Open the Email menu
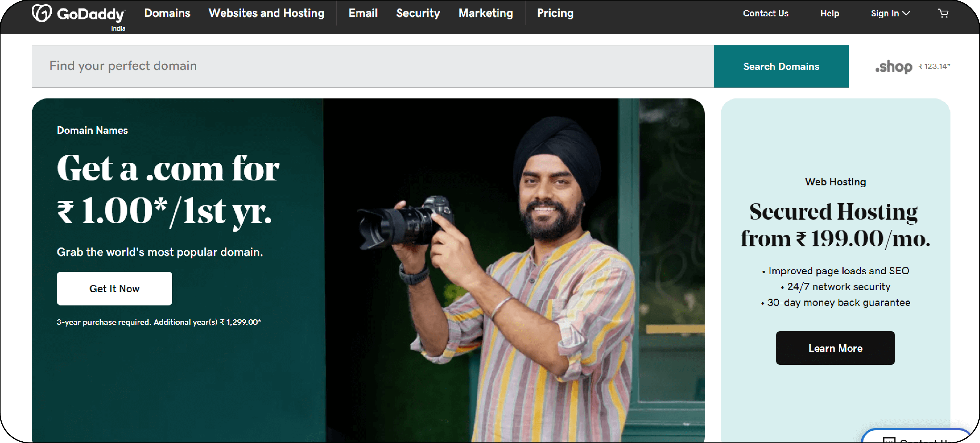Viewport: 980px width, 443px height. point(363,13)
